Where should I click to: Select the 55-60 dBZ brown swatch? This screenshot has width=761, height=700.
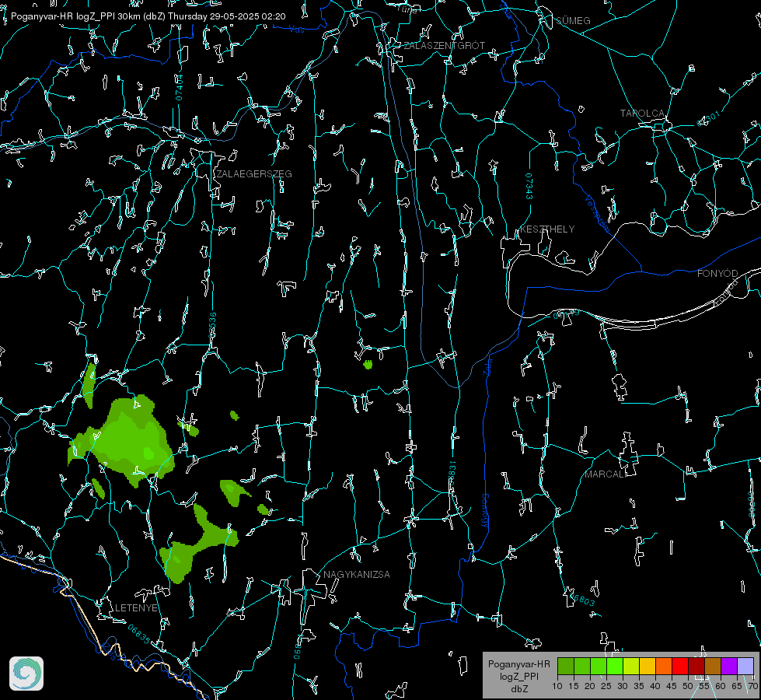(713, 666)
